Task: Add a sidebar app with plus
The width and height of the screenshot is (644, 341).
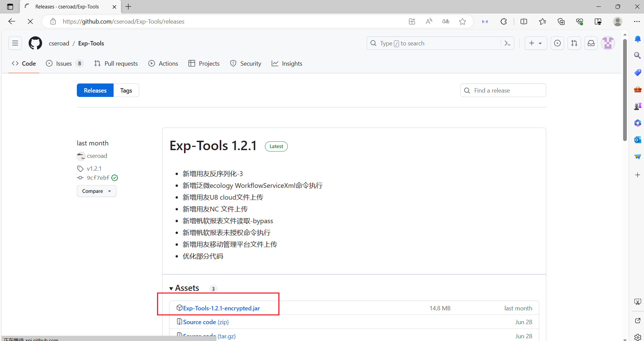Action: click(x=637, y=175)
